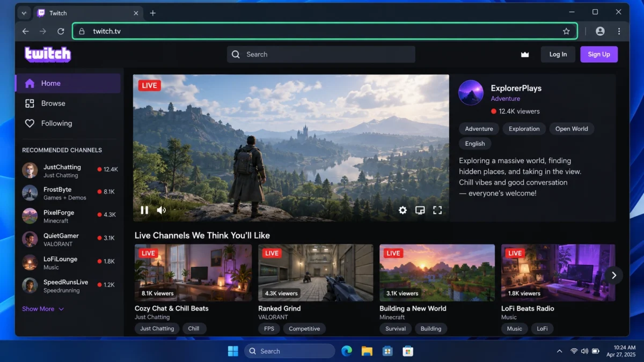
Task: Toggle fullscreen on featured stream
Action: 437,210
